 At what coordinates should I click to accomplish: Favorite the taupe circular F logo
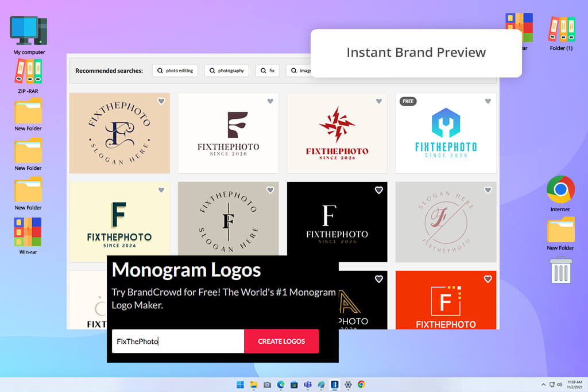[270, 190]
